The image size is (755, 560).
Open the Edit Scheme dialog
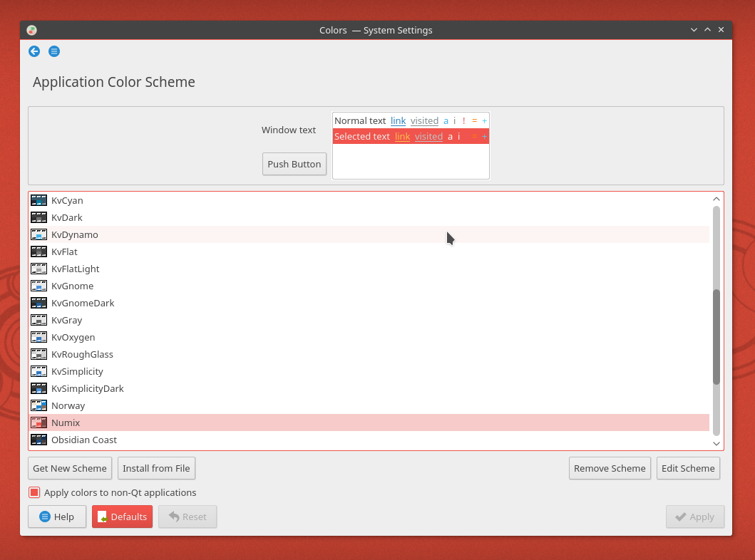[688, 468]
